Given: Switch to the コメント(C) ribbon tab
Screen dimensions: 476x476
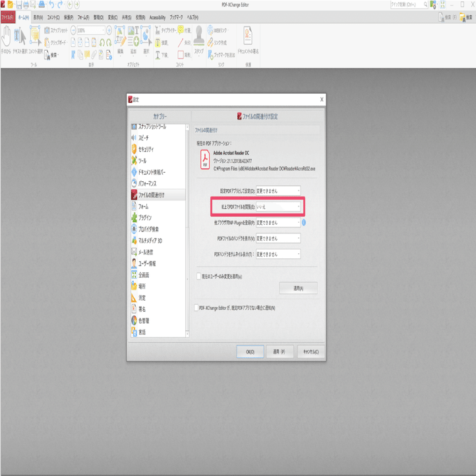Looking at the screenshot, I should click(x=53, y=18).
